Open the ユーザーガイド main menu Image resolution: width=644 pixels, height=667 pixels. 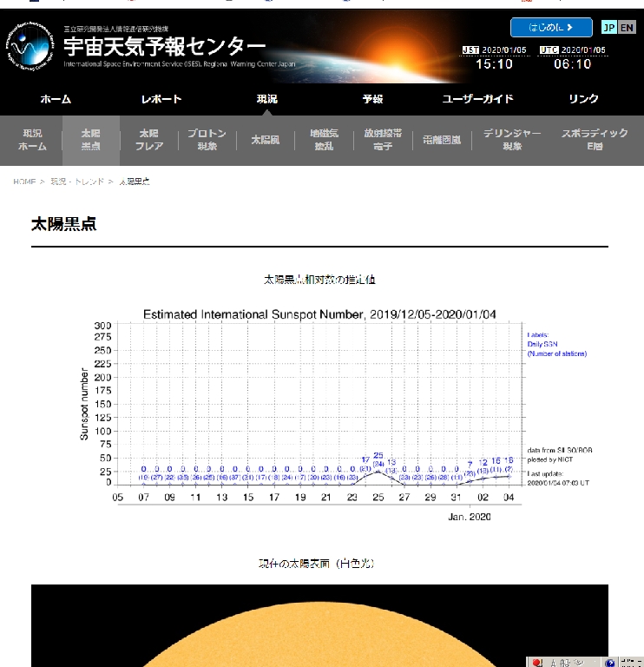point(478,99)
